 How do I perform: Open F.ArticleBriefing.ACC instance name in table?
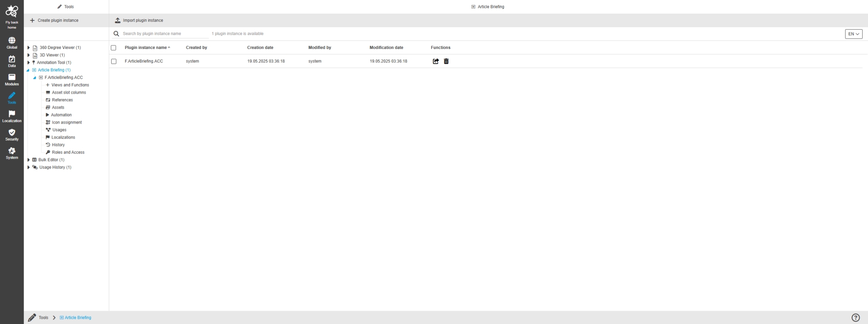click(x=144, y=61)
